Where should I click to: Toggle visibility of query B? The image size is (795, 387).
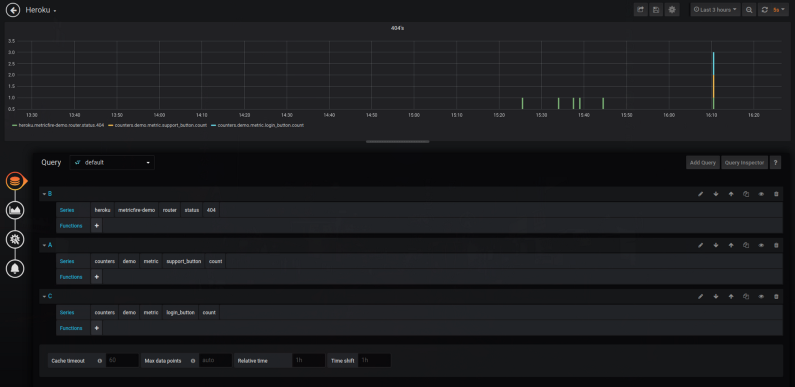tap(761, 194)
